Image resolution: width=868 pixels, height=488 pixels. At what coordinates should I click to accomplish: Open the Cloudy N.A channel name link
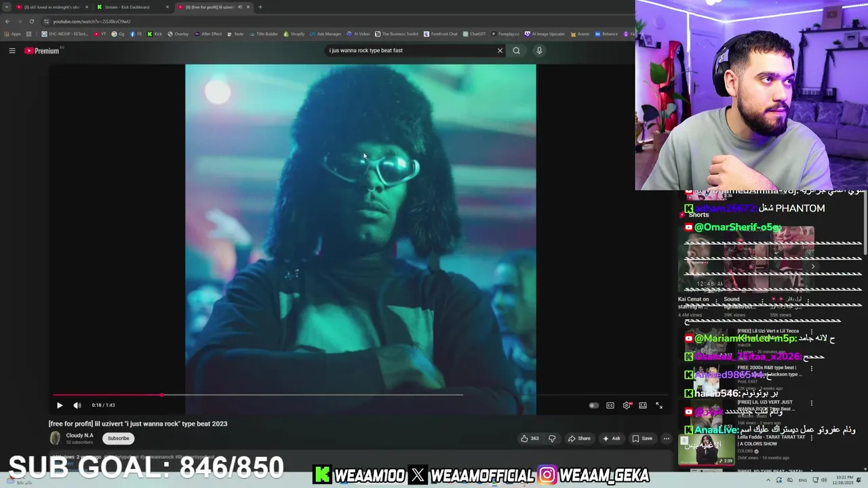(x=79, y=435)
